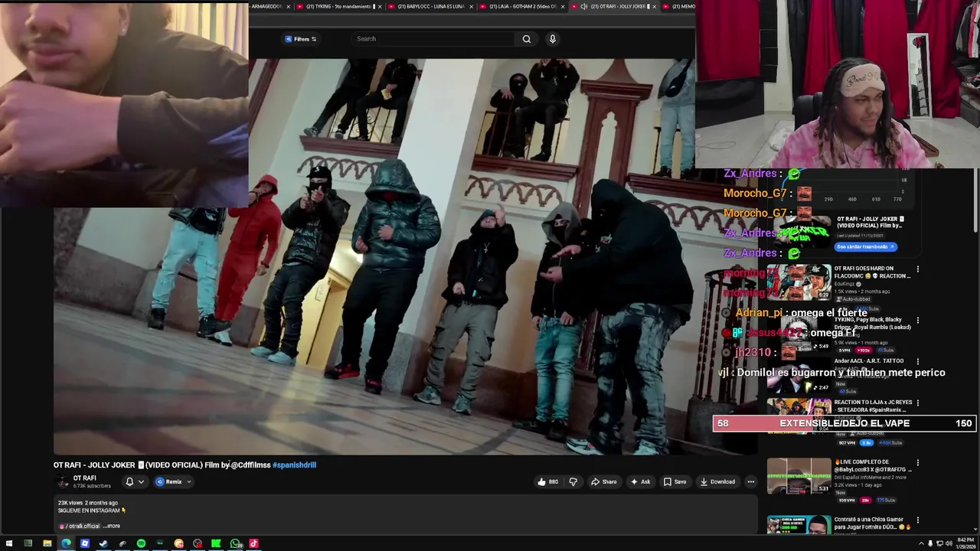This screenshot has height=551, width=980.
Task: Switch to the MEMO browser tab
Action: click(678, 6)
